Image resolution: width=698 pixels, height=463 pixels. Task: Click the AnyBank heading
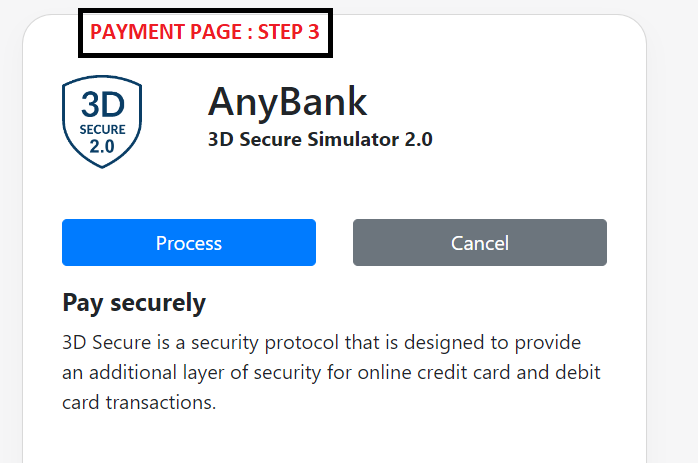pyautogui.click(x=288, y=101)
